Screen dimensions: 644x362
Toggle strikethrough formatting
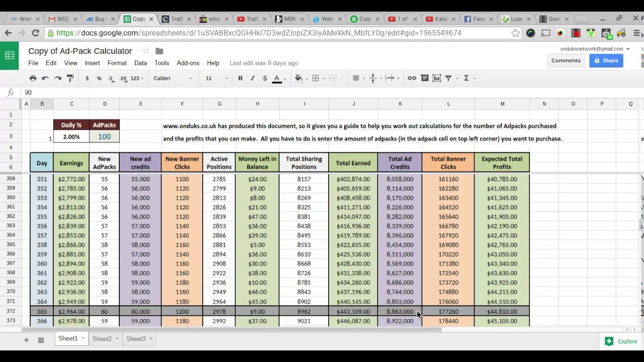click(x=265, y=78)
